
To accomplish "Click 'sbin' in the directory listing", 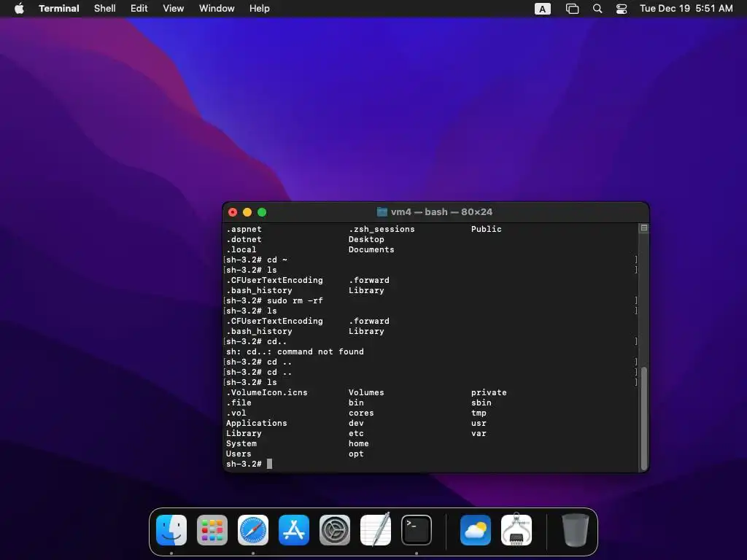I will point(481,402).
